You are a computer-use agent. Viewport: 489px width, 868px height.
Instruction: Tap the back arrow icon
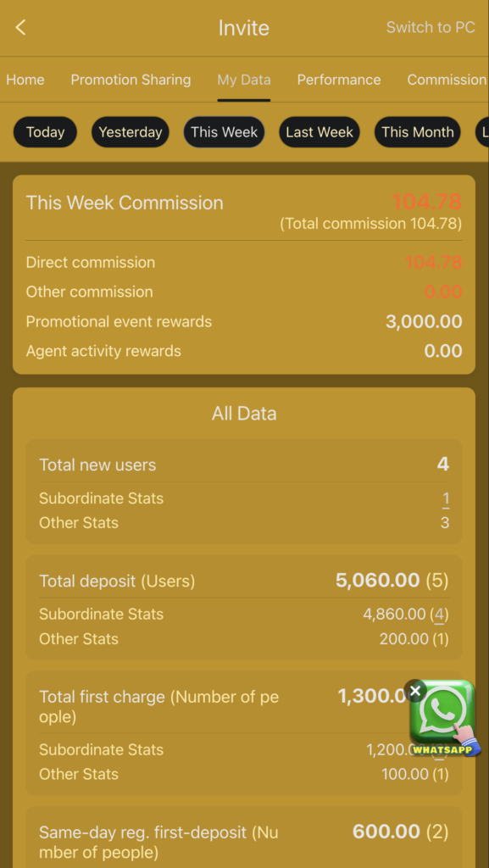[20, 27]
